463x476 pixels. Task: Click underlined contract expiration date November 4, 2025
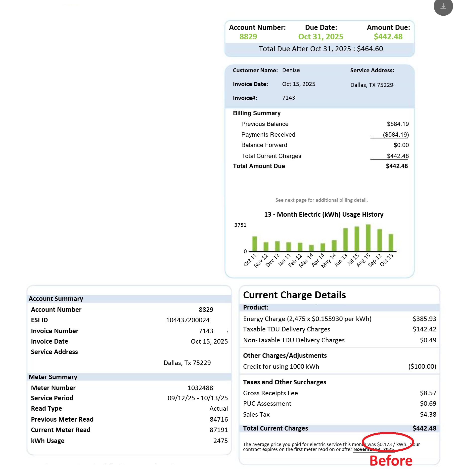[373, 449]
